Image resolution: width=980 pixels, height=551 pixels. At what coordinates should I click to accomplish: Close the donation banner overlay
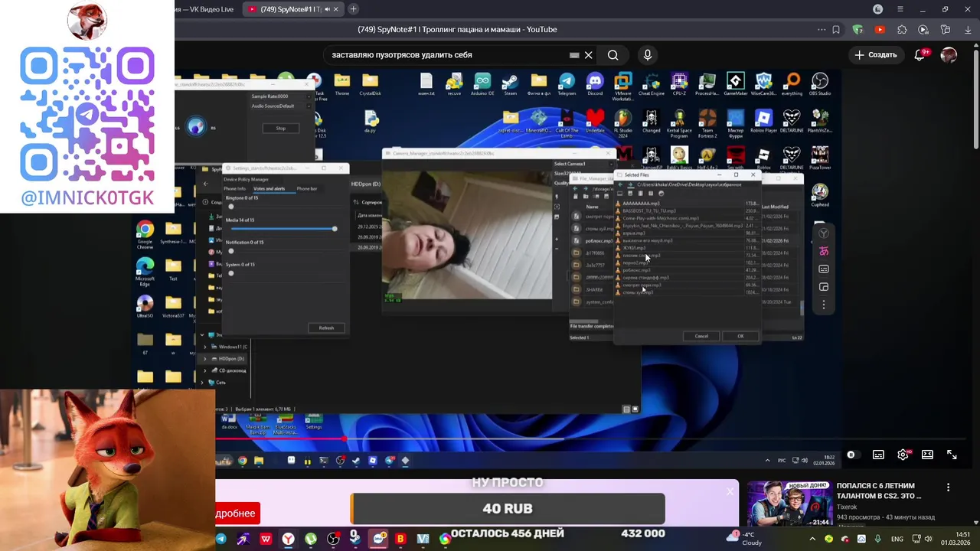click(730, 491)
